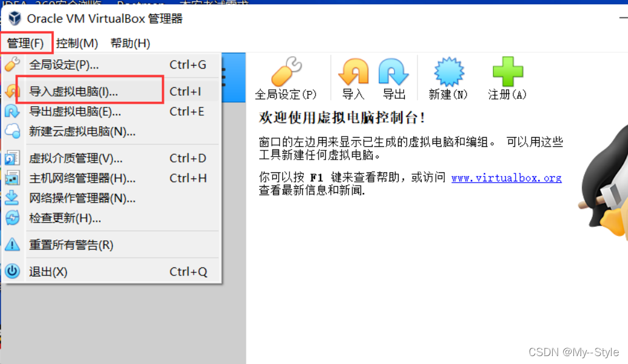Viewport: 628px width, 364px height.
Task: Open the 控制(M) menu
Action: [77, 43]
